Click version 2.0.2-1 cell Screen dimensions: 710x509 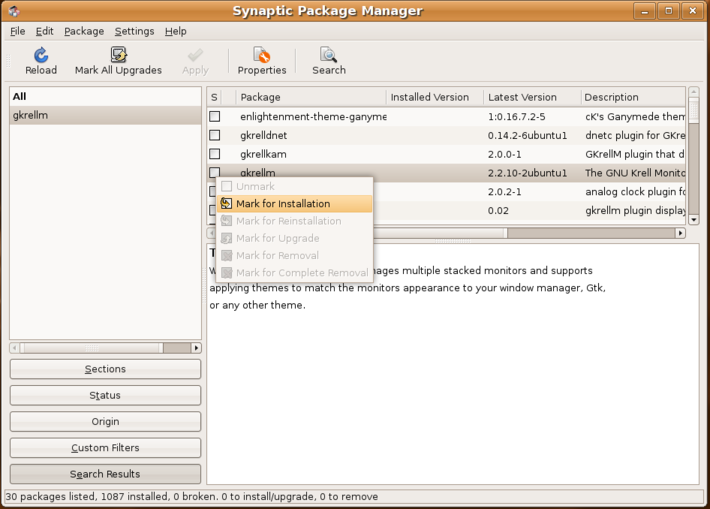tap(504, 192)
